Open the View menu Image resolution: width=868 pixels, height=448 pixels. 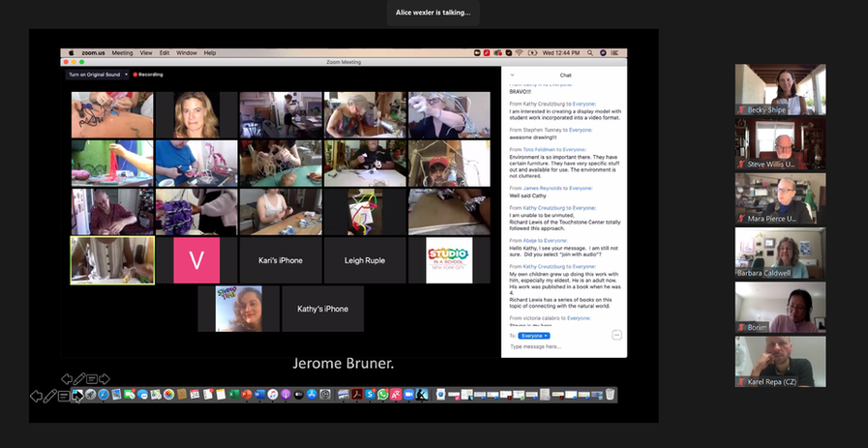point(145,52)
